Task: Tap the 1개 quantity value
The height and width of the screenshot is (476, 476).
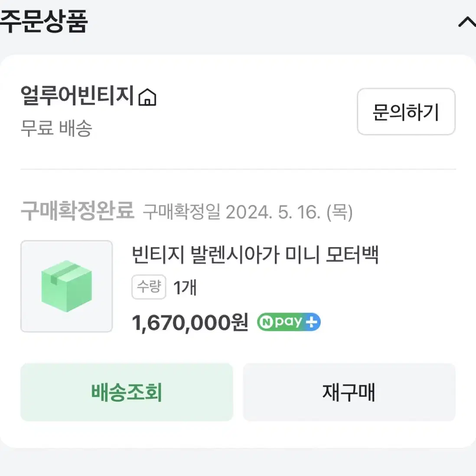Action: [x=185, y=287]
